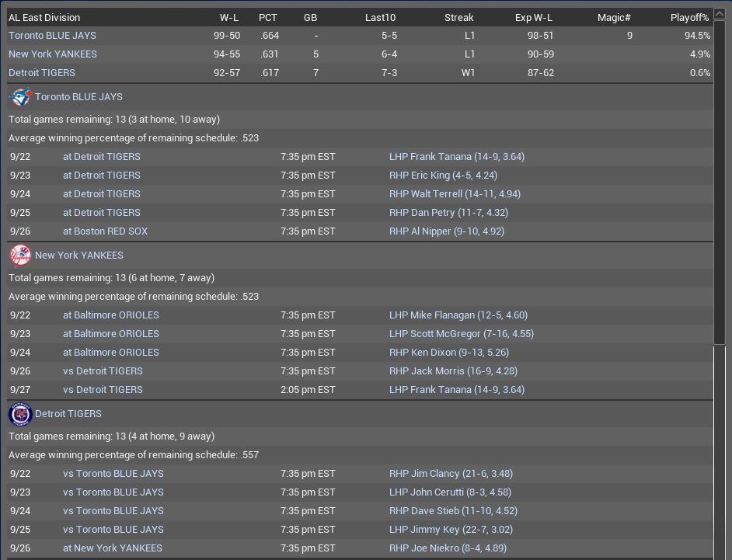Click the New York YANKEES section heading
The width and height of the screenshot is (732, 560).
(x=78, y=256)
